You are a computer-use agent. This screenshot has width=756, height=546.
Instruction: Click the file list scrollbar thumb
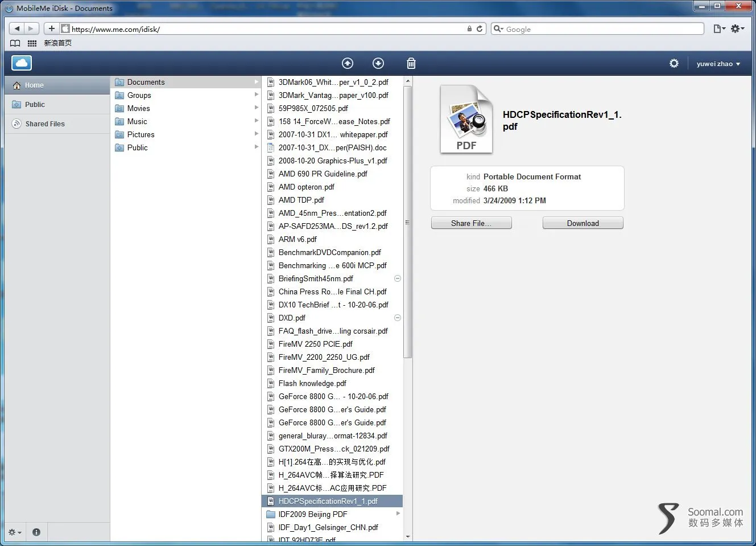[x=407, y=222]
